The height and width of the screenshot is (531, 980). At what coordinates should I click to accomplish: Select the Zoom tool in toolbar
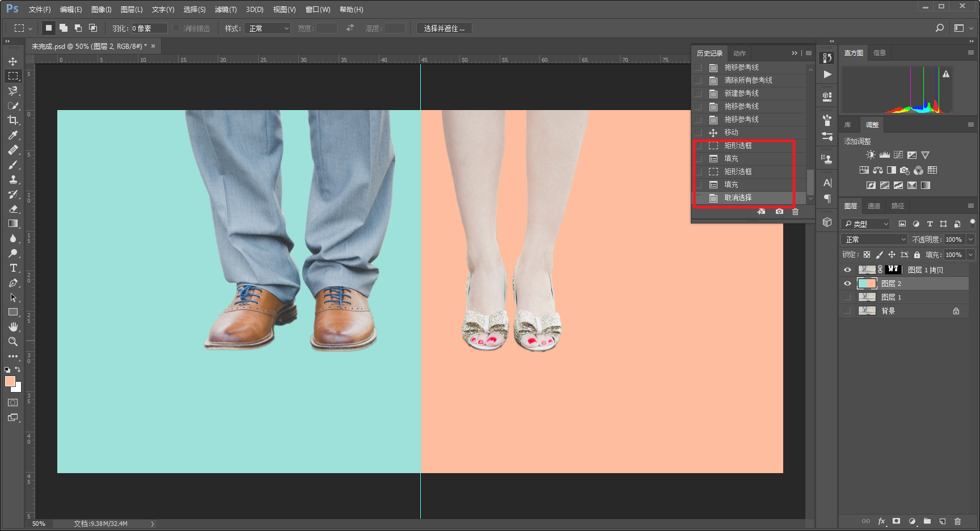12,342
